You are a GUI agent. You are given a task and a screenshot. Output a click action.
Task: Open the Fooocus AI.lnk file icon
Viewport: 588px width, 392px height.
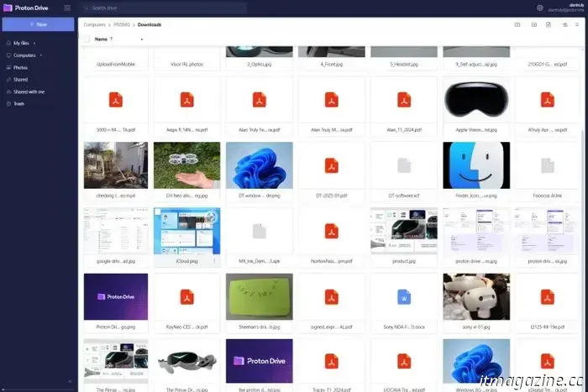tap(547, 165)
